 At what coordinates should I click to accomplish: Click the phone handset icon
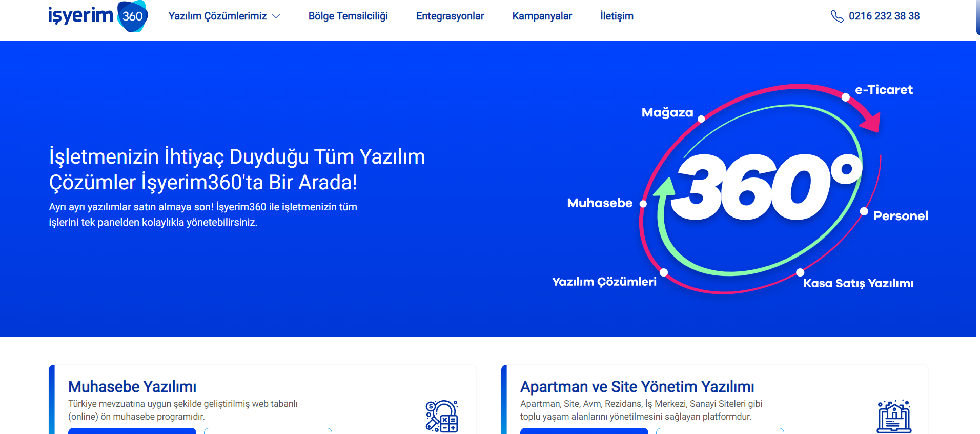[x=836, y=16]
